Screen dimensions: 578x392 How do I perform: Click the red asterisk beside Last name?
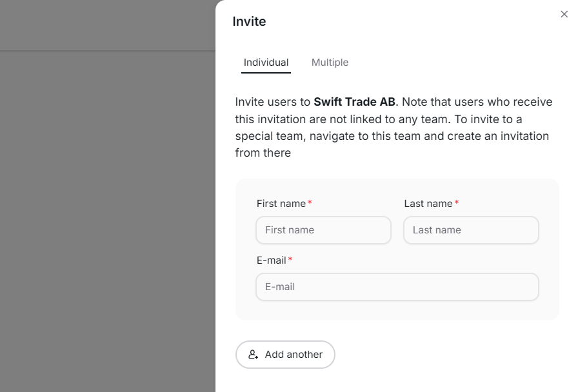(x=456, y=202)
